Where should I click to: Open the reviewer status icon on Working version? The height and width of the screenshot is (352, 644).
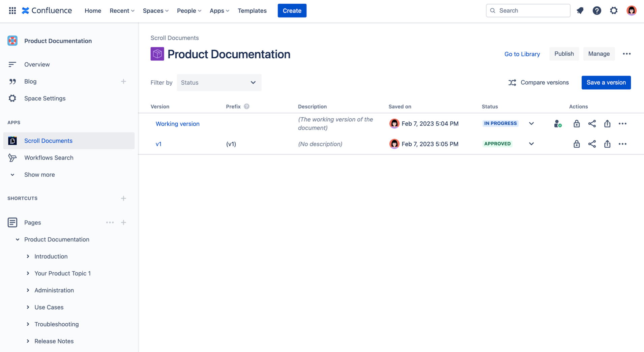pos(558,123)
